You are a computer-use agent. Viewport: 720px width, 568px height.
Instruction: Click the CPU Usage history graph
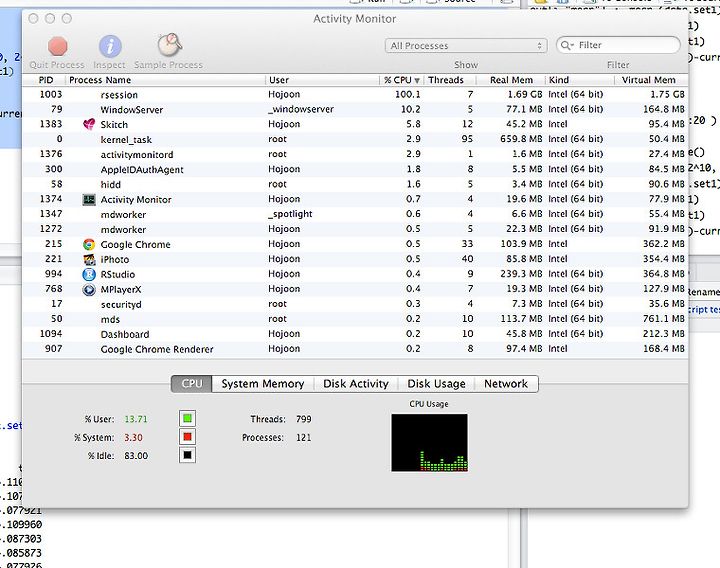point(429,443)
